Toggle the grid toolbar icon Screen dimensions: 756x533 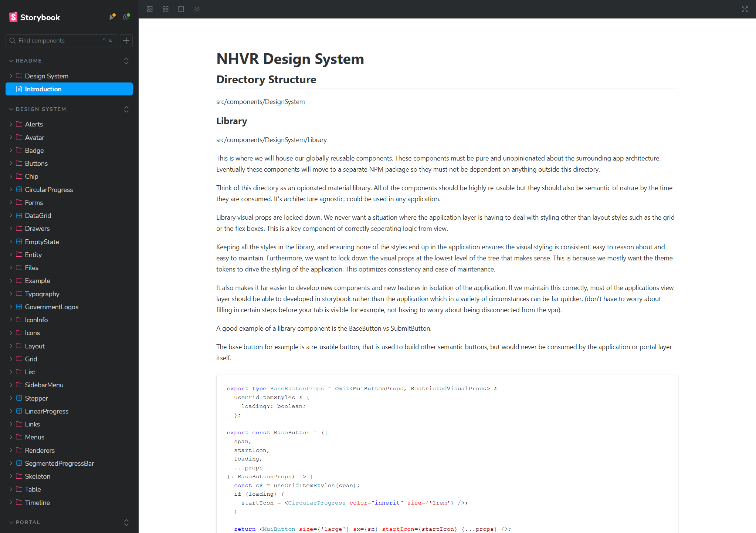click(166, 9)
